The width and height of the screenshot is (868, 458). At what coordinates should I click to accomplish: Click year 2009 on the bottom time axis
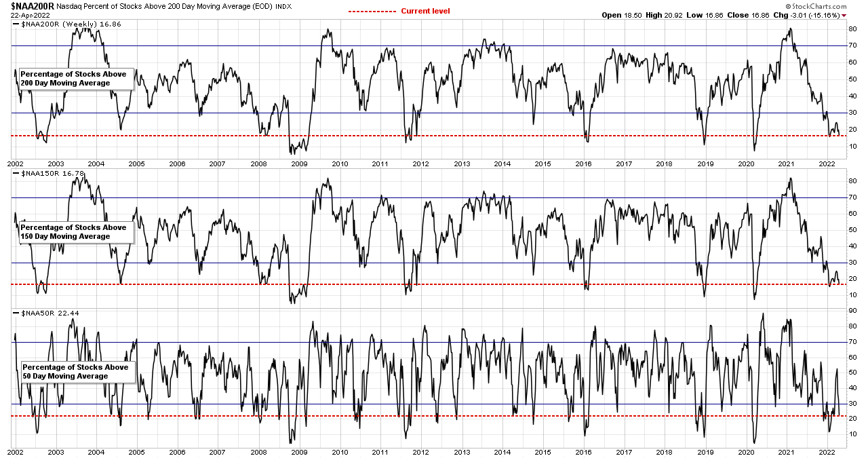tap(299, 452)
